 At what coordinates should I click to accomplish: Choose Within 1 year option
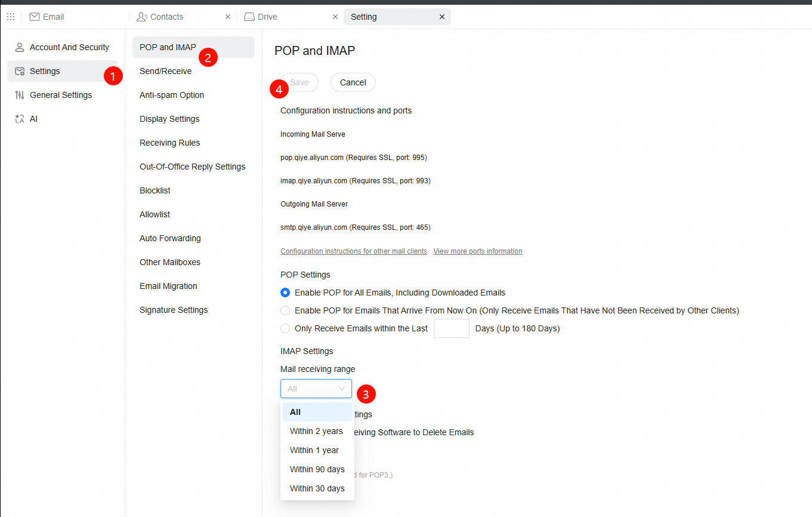click(x=317, y=450)
